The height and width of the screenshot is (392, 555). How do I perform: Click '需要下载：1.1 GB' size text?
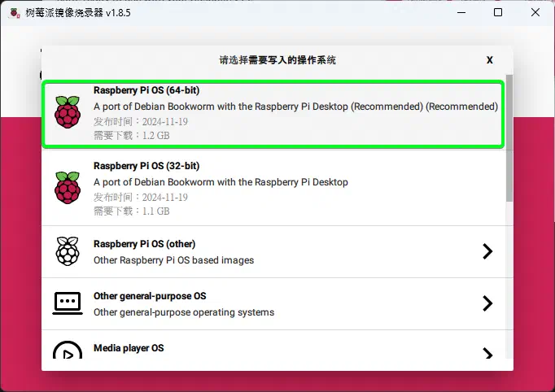click(x=131, y=211)
